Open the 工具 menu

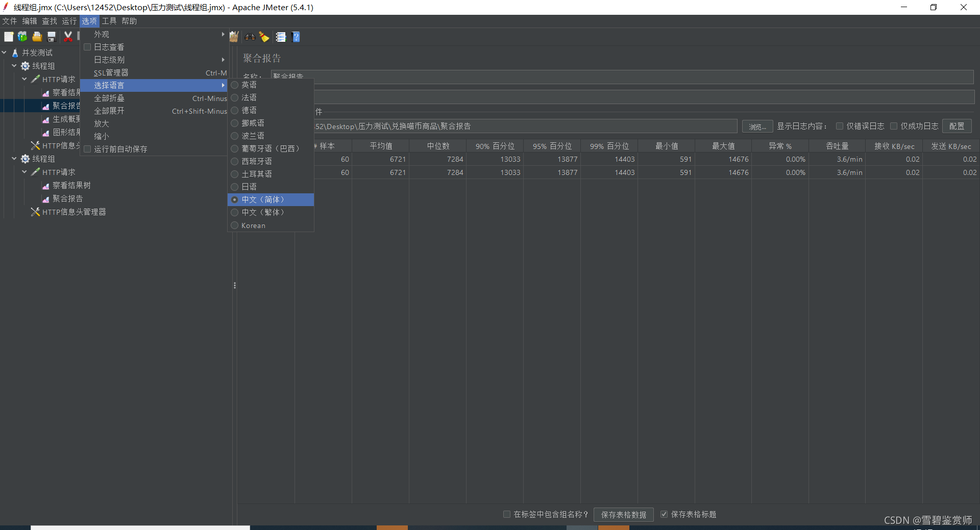click(109, 21)
